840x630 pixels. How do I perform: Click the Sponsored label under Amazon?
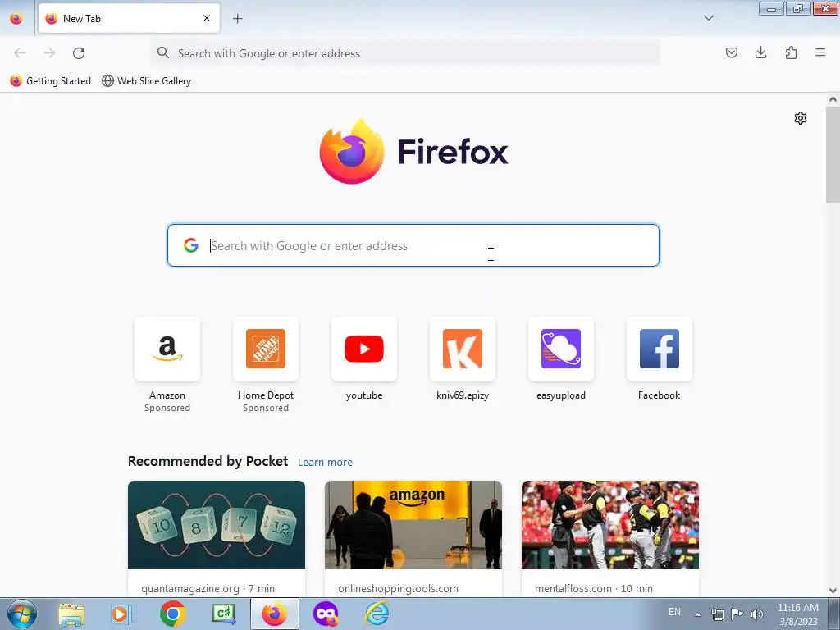click(167, 409)
